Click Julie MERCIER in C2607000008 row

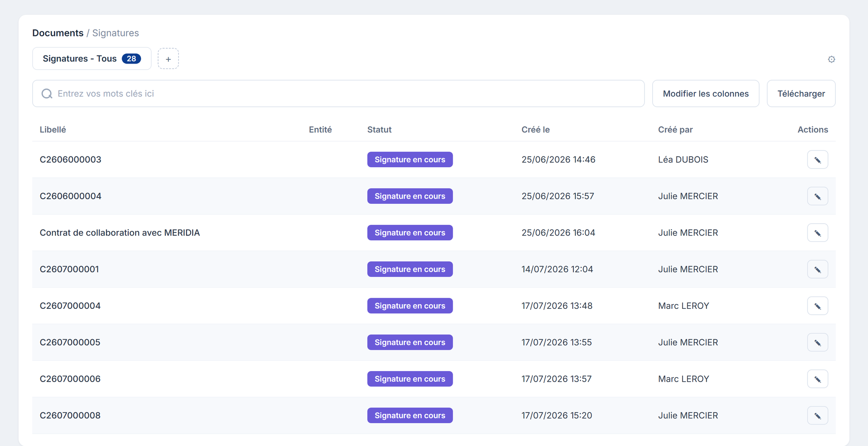click(x=688, y=416)
